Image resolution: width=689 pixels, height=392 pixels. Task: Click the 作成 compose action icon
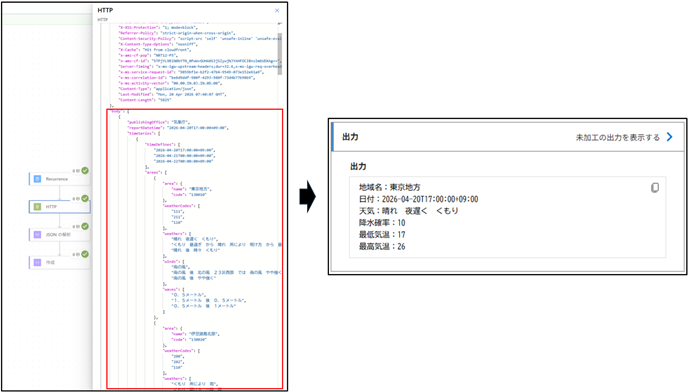click(x=37, y=262)
